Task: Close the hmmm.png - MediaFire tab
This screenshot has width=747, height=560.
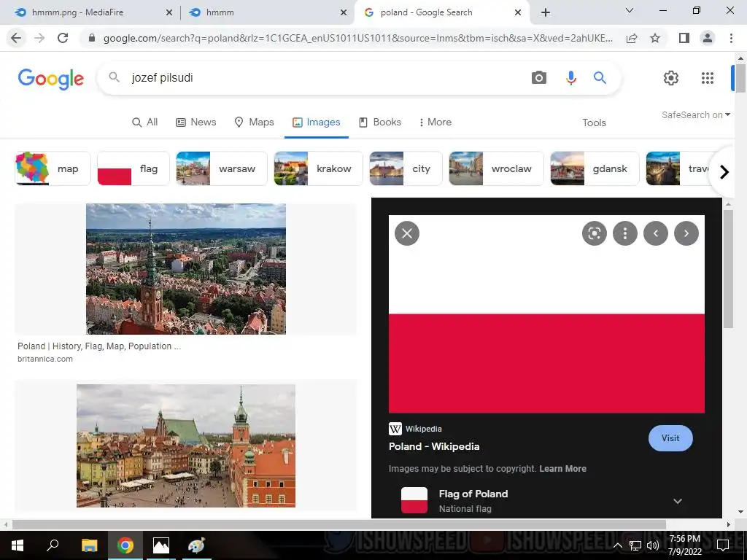Action: click(x=169, y=13)
